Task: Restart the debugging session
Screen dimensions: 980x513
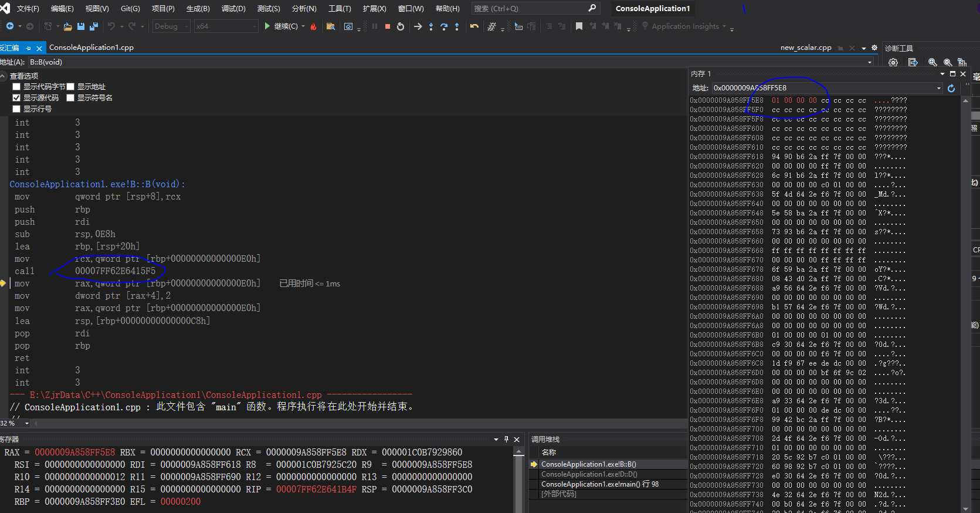Action: (x=401, y=26)
